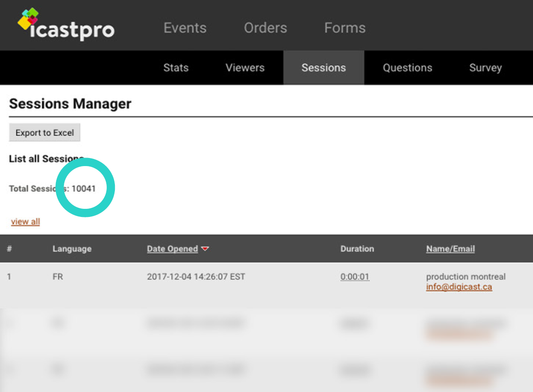Click the Total Sessions count 10041
The height and width of the screenshot is (392, 533).
click(x=84, y=189)
